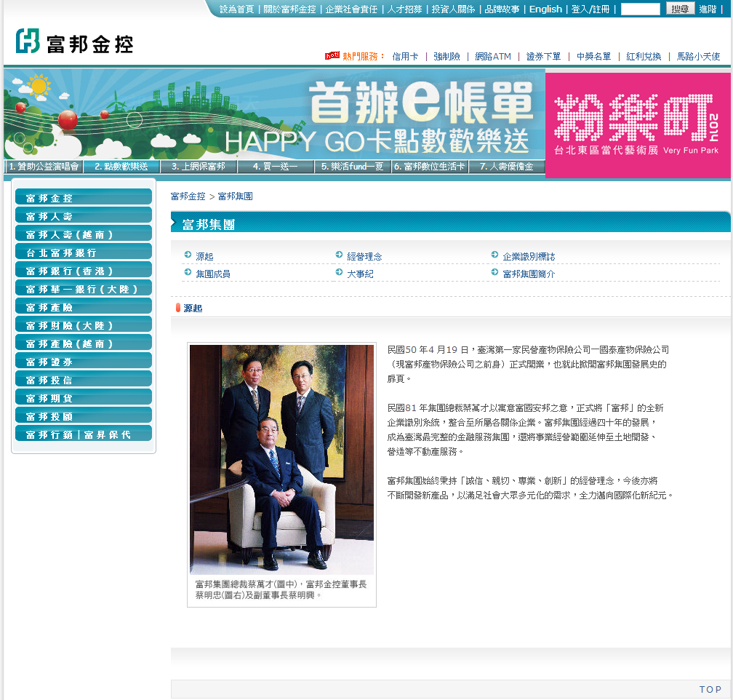The image size is (733, 700).
Task: Click the Fubon executives group photo
Action: tap(282, 459)
